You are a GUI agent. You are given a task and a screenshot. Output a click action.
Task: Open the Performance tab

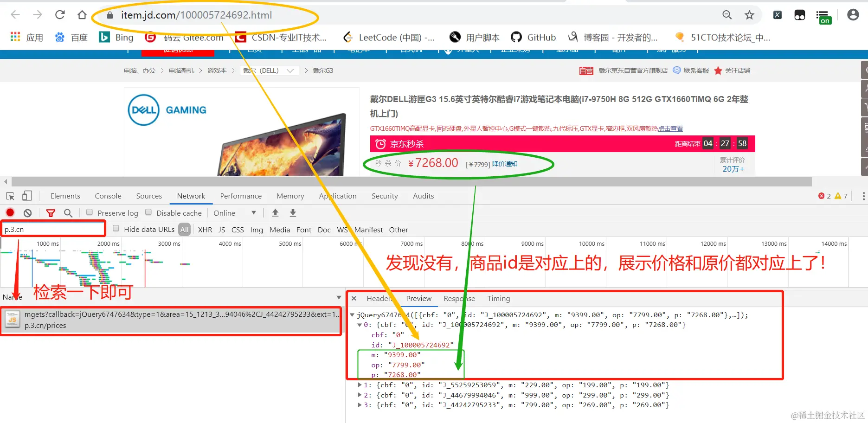point(241,196)
